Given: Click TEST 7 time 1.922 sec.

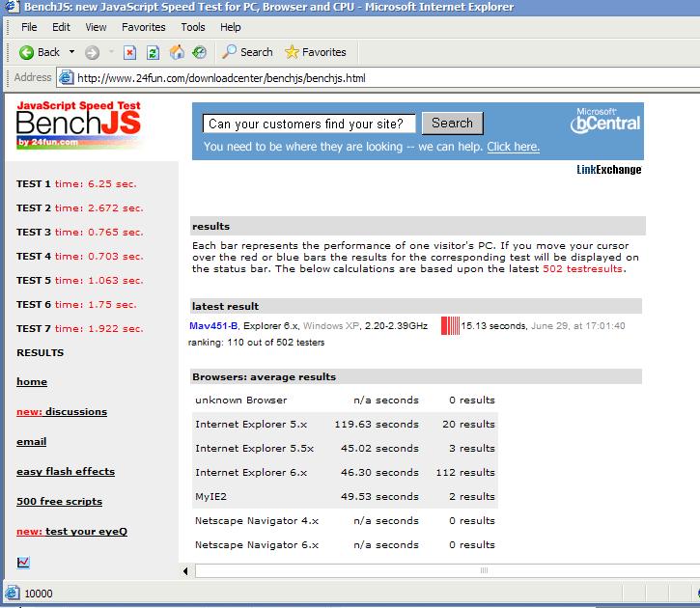Looking at the screenshot, I should click(x=80, y=328).
